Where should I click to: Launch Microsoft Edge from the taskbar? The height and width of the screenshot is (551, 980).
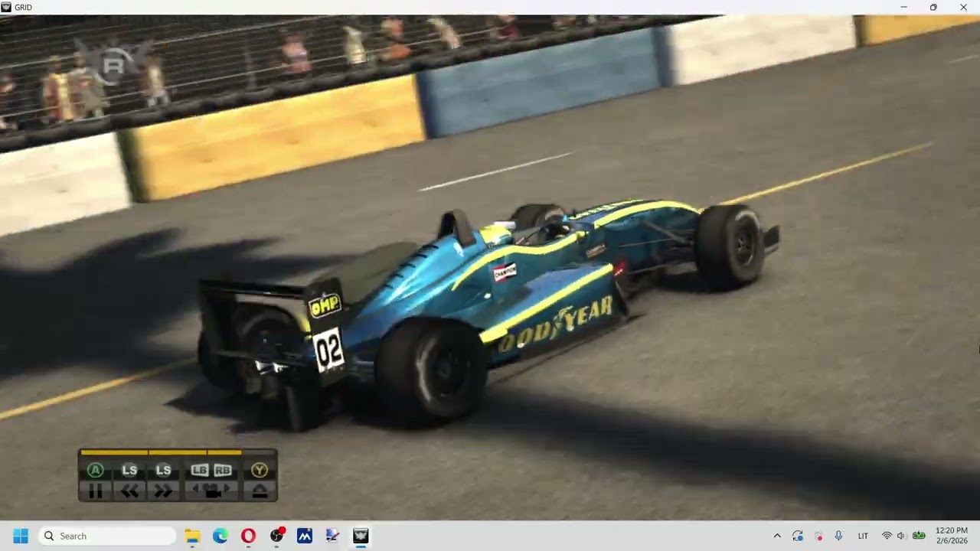point(220,536)
